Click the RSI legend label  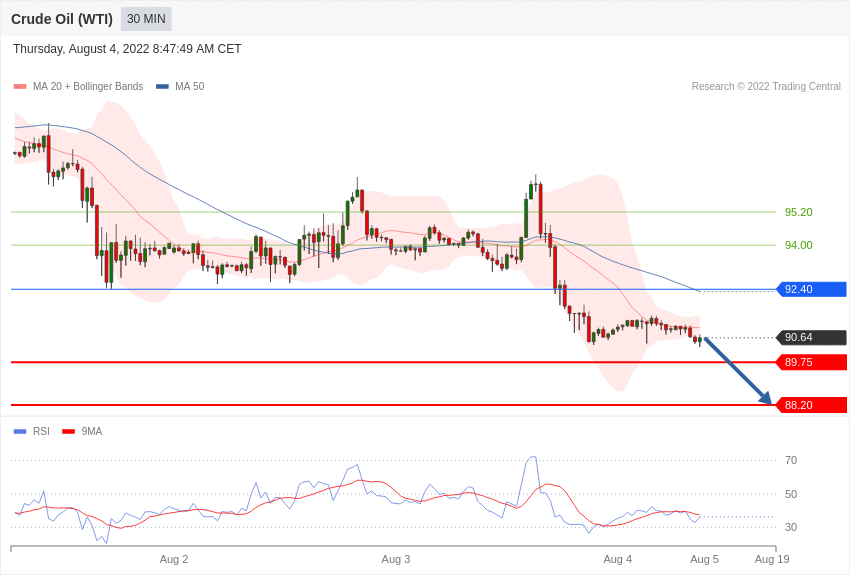[x=41, y=431]
